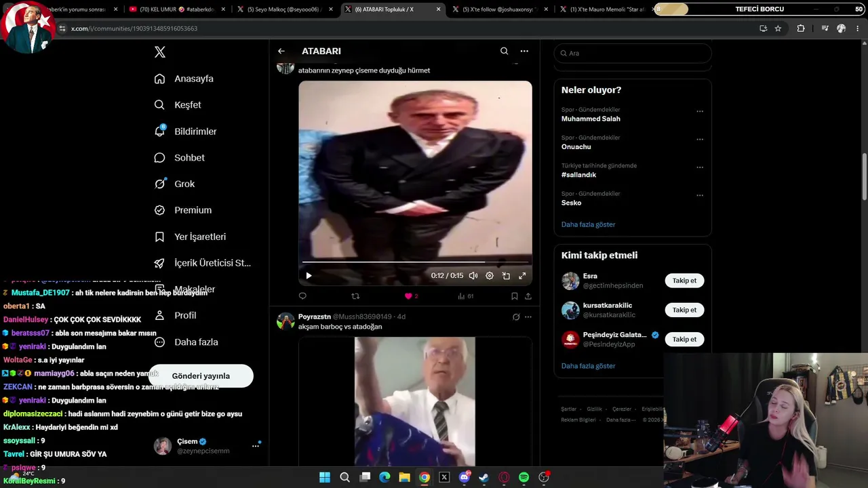868x488 pixels.
Task: Enter fullscreen on the first video
Action: coord(522,276)
